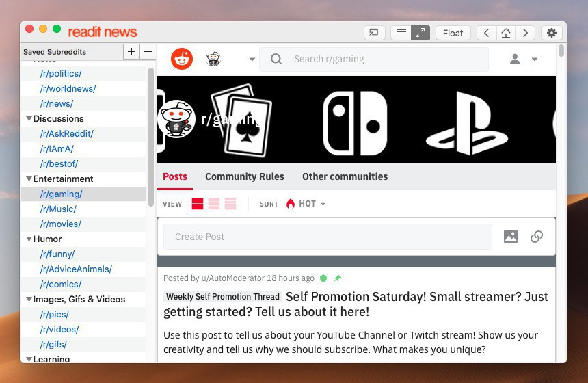Click the r/gaming snoo icon in header
This screenshot has width=588, height=383.
point(213,59)
